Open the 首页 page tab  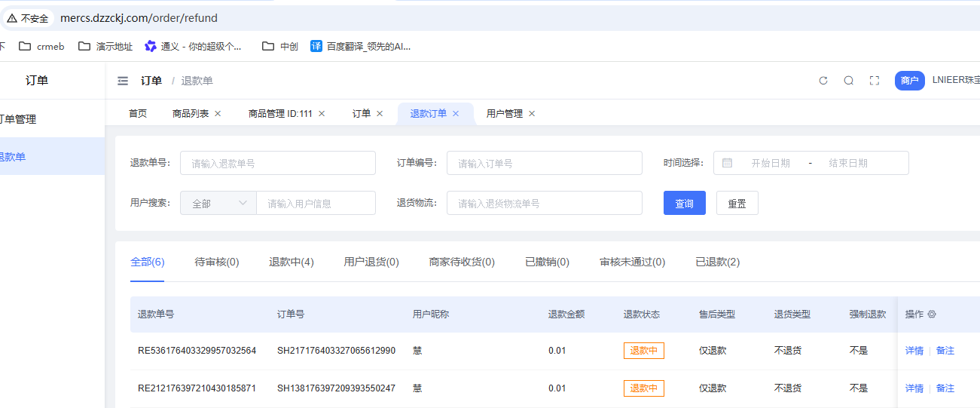138,114
